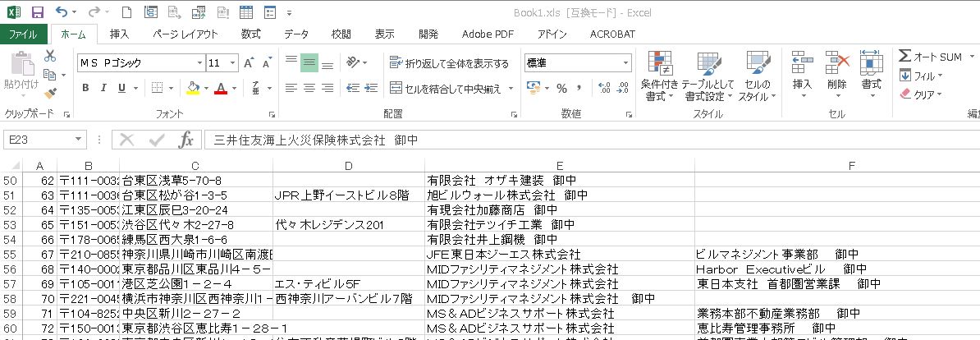This screenshot has height=340, width=980.
Task: Open the font name dropdown MS Pゴシック
Action: [200, 63]
